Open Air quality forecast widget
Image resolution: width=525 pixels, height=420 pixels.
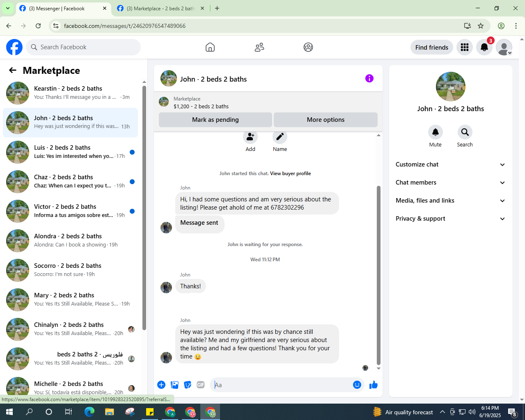click(403, 412)
